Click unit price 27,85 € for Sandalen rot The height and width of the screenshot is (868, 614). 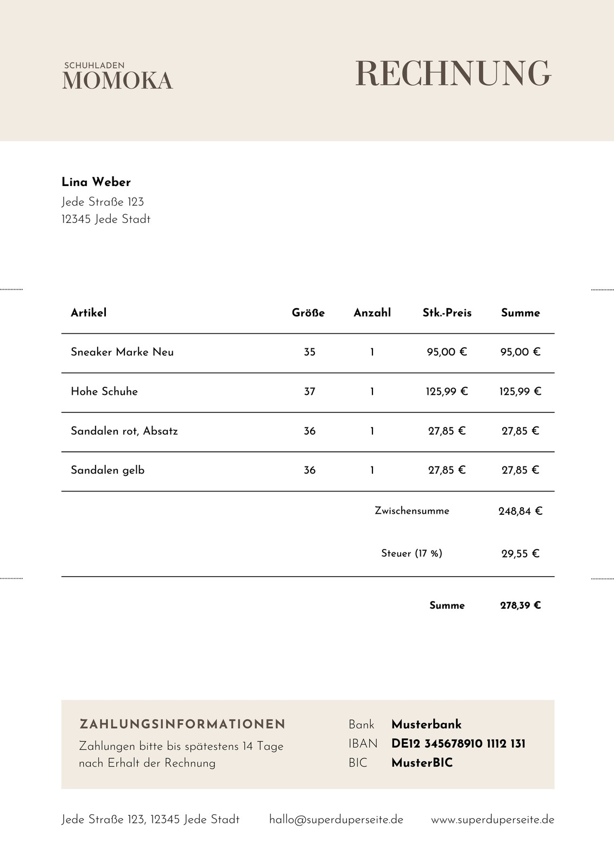click(447, 431)
